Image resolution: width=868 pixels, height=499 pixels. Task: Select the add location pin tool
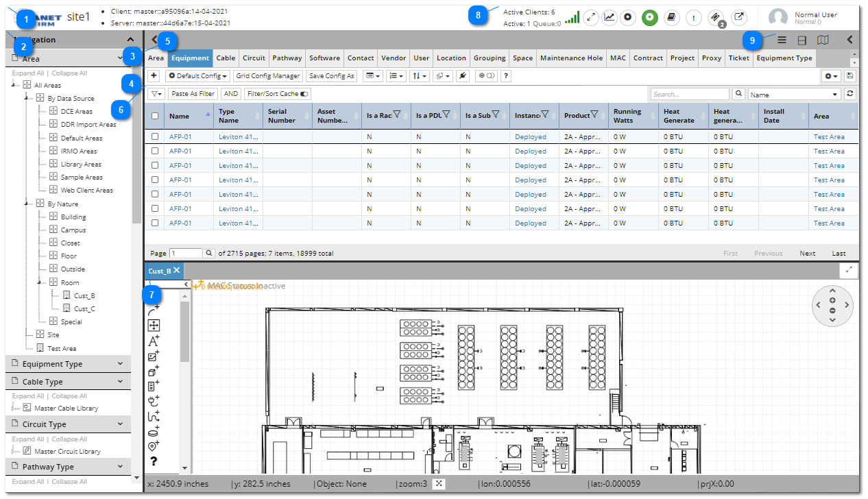tap(154, 446)
